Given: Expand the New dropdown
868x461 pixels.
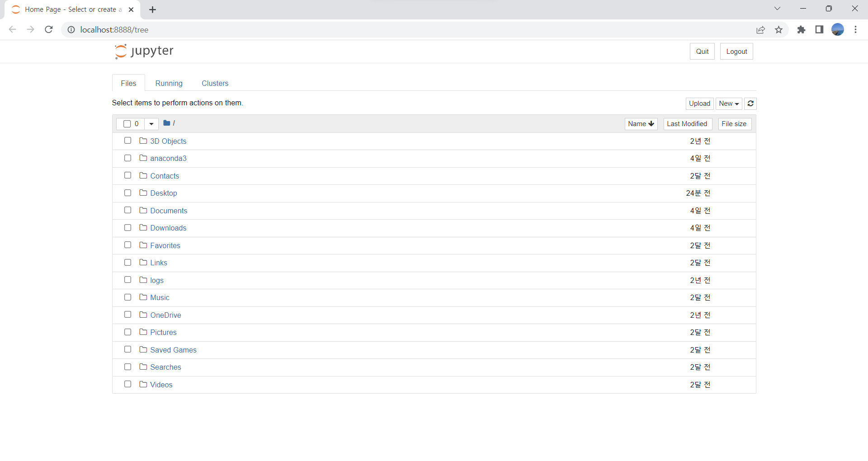Looking at the screenshot, I should 728,103.
